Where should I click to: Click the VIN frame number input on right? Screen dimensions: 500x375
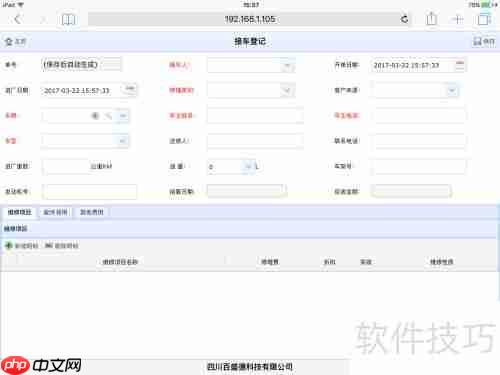pos(419,166)
